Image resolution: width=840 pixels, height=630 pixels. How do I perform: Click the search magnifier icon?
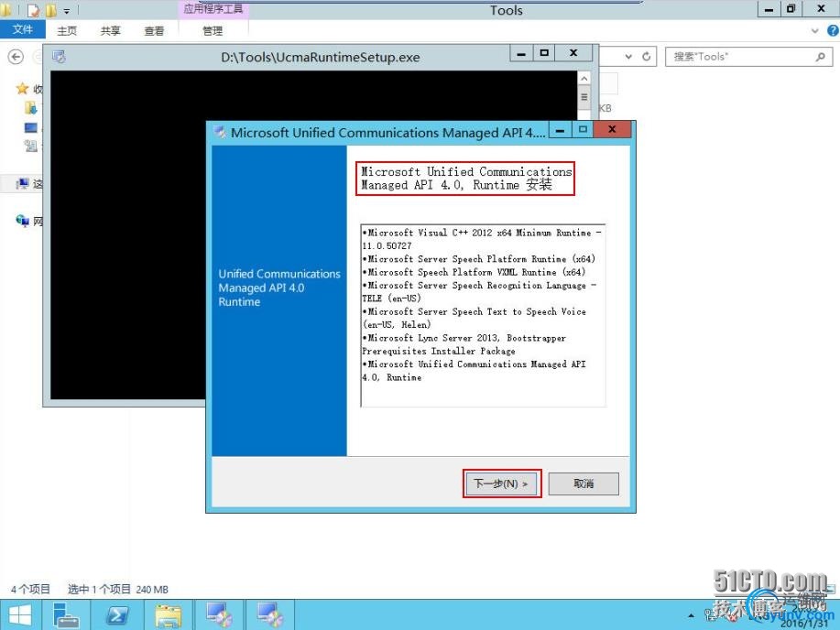(820, 56)
